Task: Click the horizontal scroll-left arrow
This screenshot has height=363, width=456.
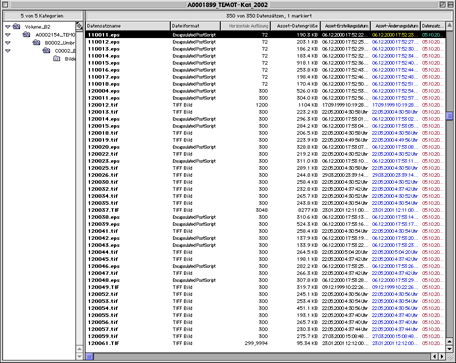Action: click(435, 356)
